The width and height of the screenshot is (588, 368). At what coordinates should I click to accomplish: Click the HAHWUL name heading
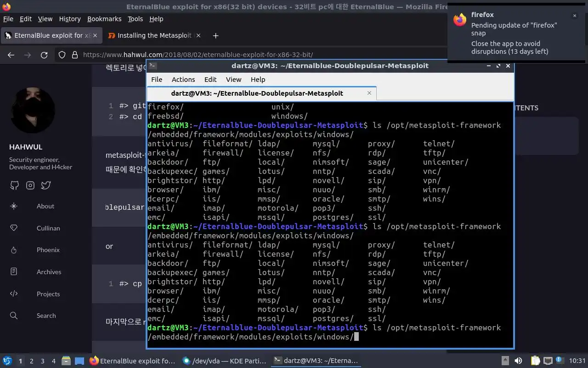26,147
